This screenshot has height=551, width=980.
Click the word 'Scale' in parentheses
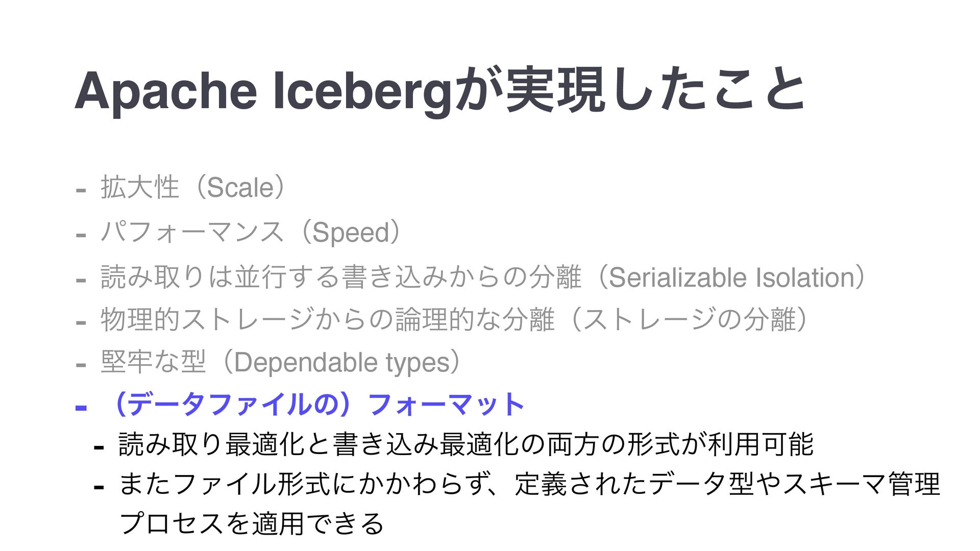point(240,187)
